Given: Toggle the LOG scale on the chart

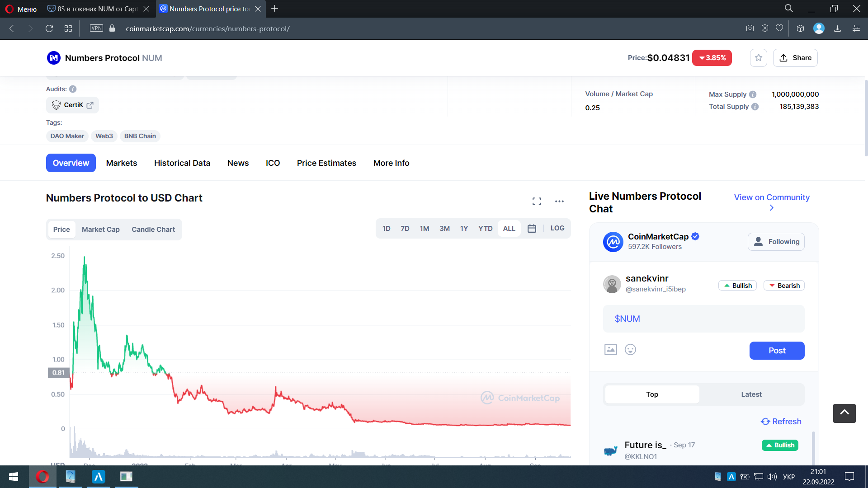Looking at the screenshot, I should tap(557, 228).
